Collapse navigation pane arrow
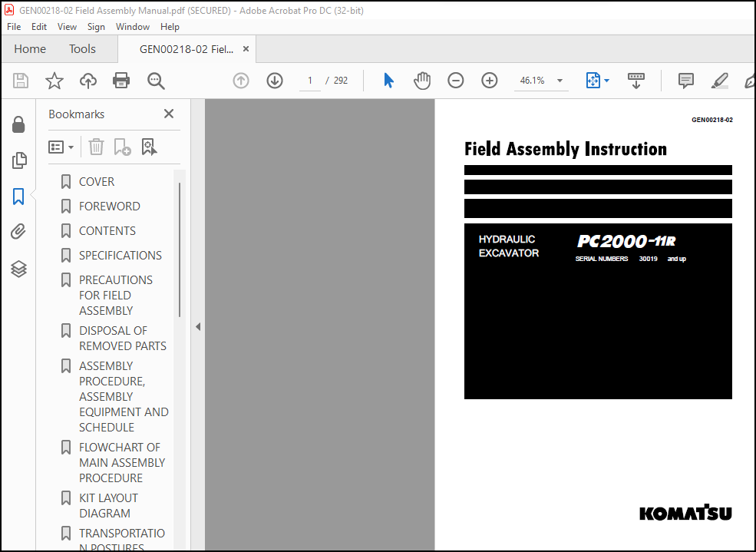The image size is (756, 552). [198, 327]
